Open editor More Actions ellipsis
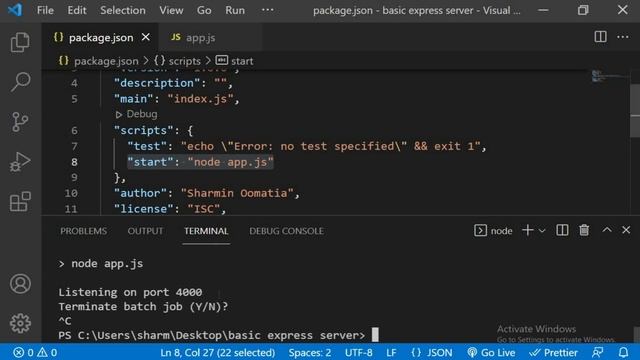 (623, 37)
